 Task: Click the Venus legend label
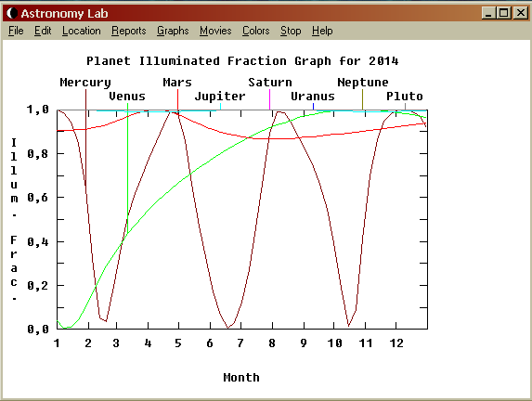[x=127, y=97]
